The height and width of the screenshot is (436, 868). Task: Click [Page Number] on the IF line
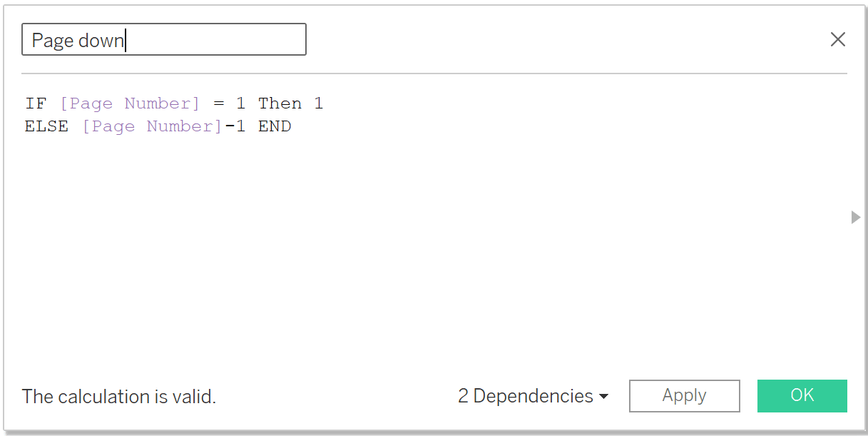pyautogui.click(x=130, y=103)
